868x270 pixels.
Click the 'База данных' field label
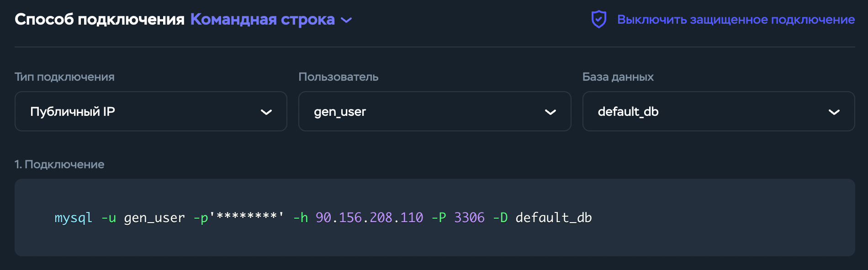click(x=618, y=77)
